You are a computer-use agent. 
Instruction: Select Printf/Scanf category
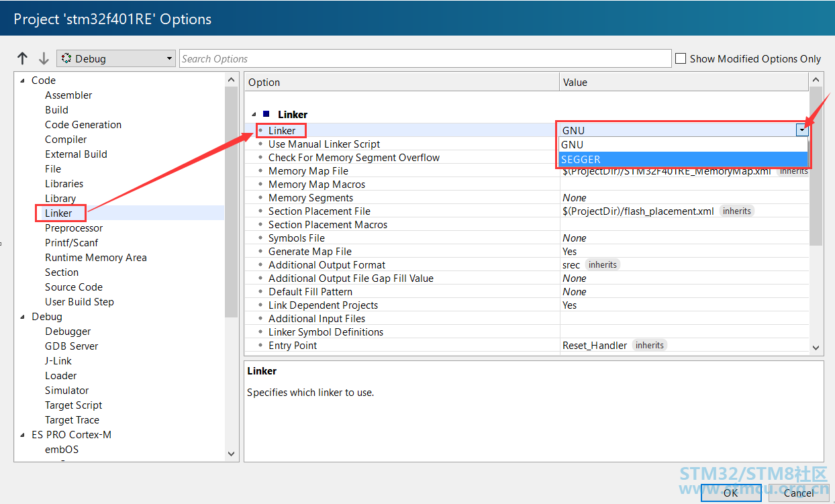(x=71, y=243)
